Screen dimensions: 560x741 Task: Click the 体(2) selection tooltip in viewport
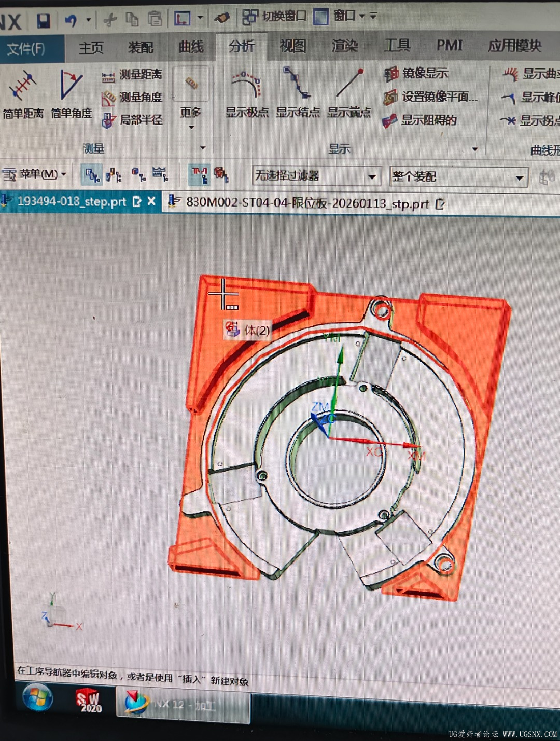[247, 330]
